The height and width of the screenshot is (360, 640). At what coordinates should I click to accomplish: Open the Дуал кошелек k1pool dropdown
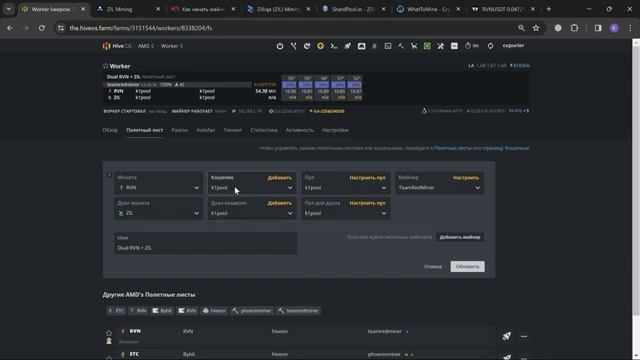[252, 208]
